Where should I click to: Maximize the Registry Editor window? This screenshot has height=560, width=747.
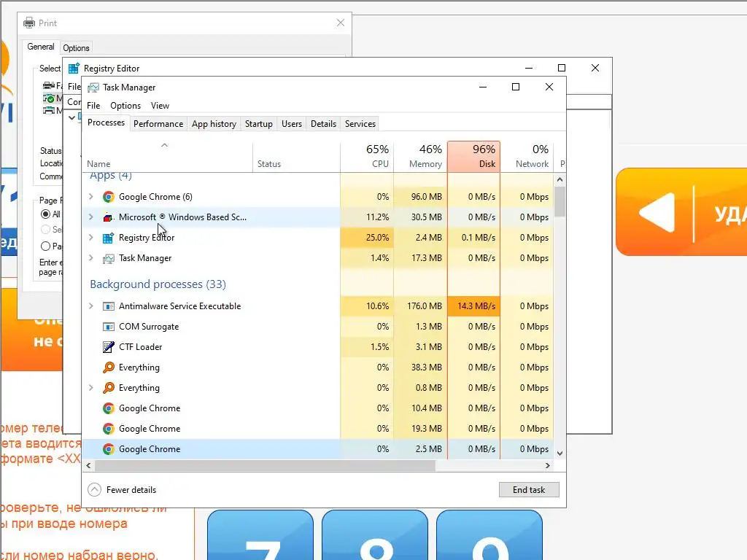pos(562,68)
